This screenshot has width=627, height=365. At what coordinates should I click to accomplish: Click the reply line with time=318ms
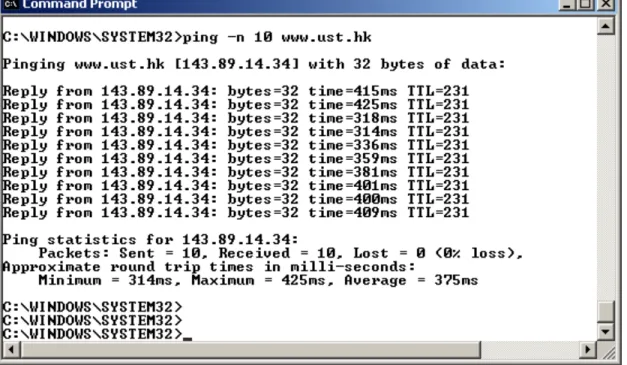(x=236, y=118)
